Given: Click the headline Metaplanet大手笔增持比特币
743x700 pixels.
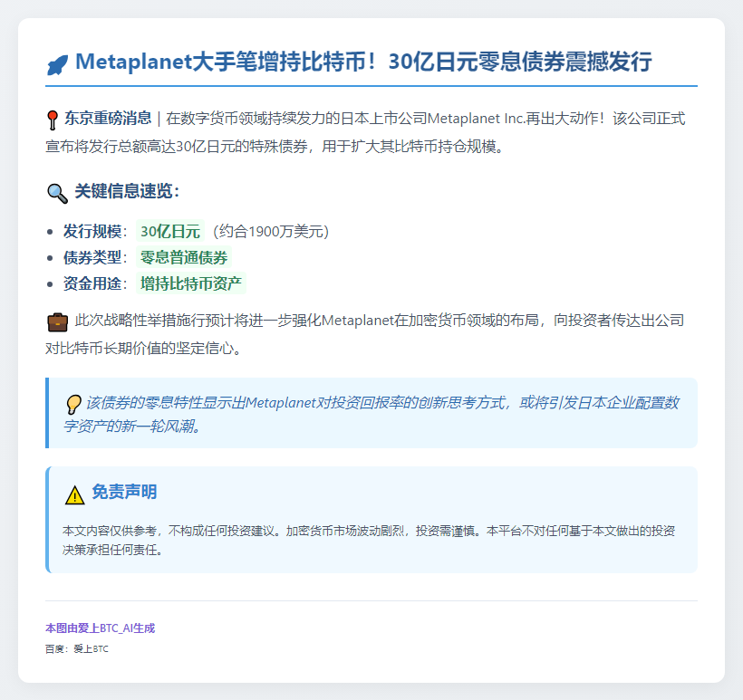Looking at the screenshot, I should click(x=363, y=62).
